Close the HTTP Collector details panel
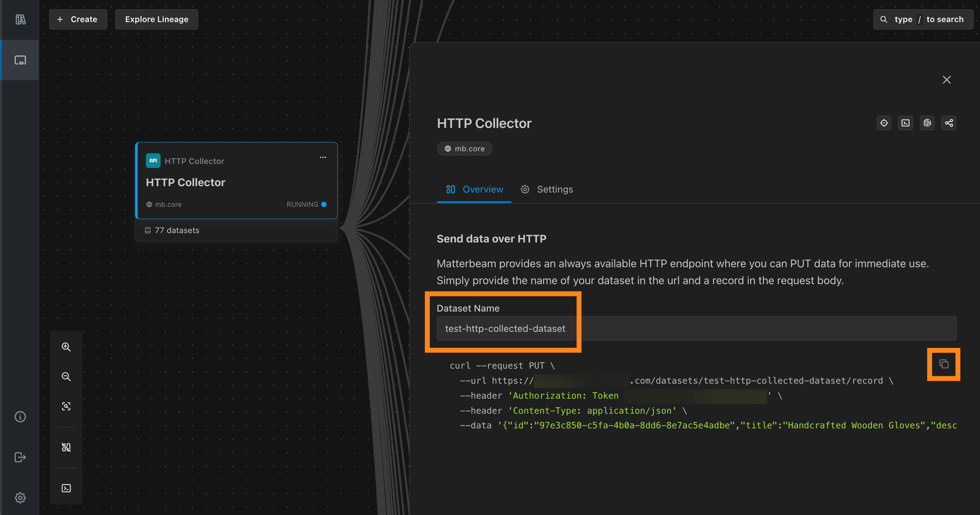The height and width of the screenshot is (515, 980). point(947,80)
